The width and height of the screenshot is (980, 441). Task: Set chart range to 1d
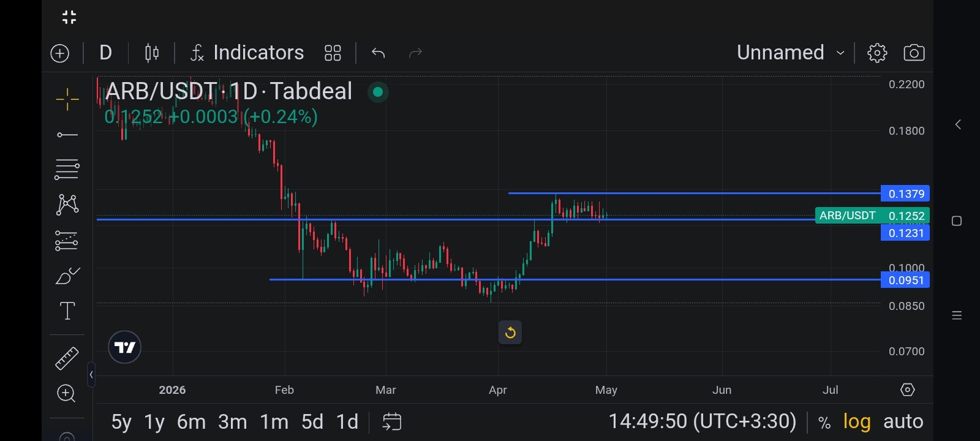click(347, 422)
